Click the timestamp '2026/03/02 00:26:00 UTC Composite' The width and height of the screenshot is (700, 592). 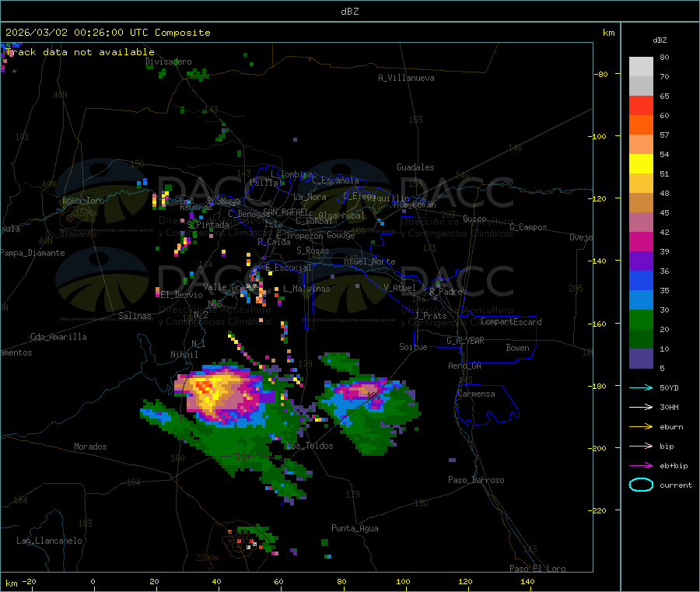tap(107, 33)
